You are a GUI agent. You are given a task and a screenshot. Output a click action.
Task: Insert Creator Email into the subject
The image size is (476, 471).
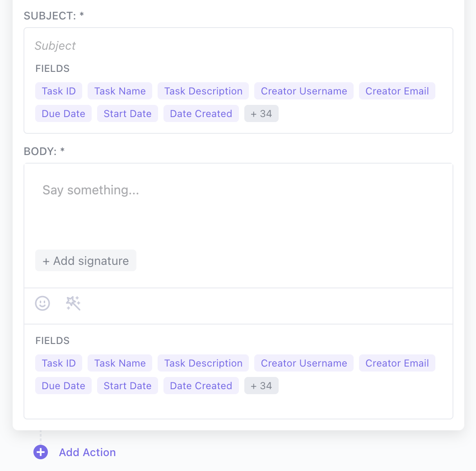(397, 91)
